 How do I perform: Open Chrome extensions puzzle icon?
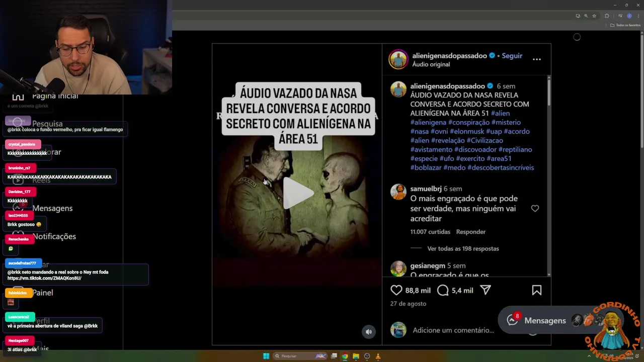coord(607,16)
